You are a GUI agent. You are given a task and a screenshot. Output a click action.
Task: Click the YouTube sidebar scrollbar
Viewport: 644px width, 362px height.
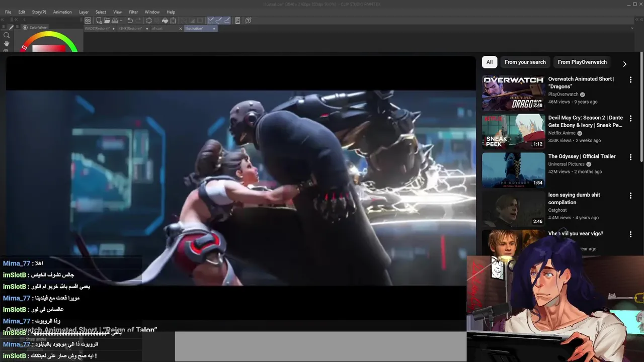tap(641, 106)
